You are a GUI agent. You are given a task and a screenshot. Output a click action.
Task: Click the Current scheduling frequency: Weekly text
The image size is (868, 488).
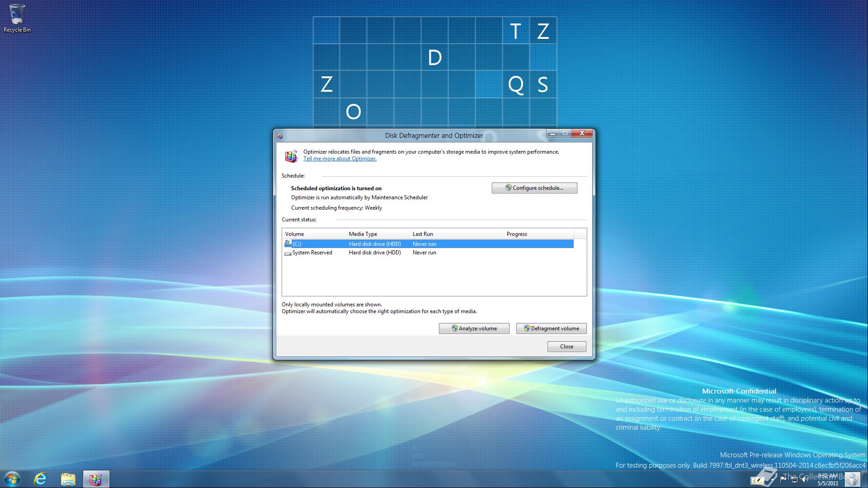pos(336,208)
